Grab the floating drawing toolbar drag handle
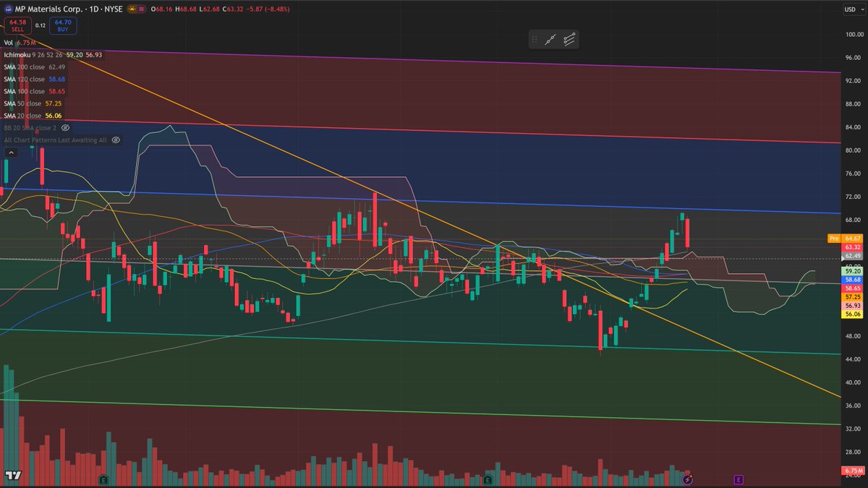868x488 pixels. (x=535, y=40)
